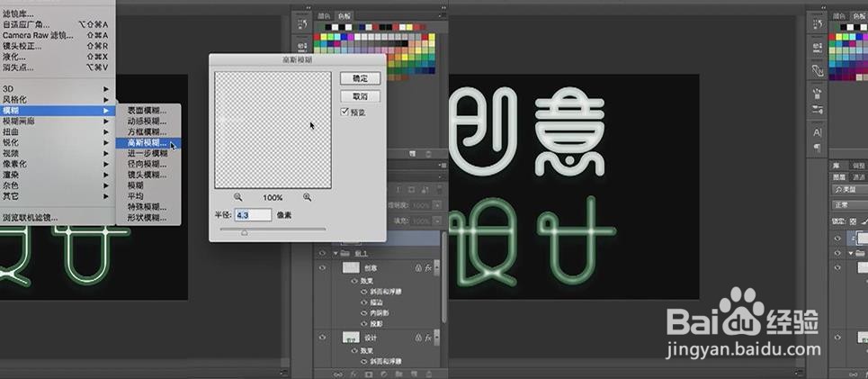The image size is (868, 379).
Task: Click the zoom out magnifier in blur dialog
Action: tap(238, 197)
